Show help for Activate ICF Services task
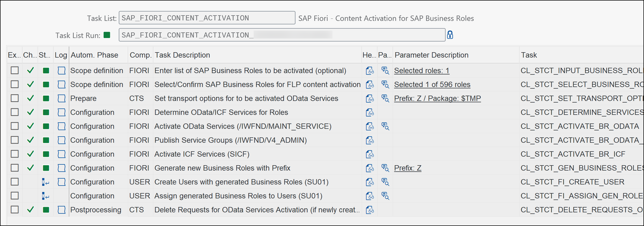The width and height of the screenshot is (644, 226). [369, 154]
